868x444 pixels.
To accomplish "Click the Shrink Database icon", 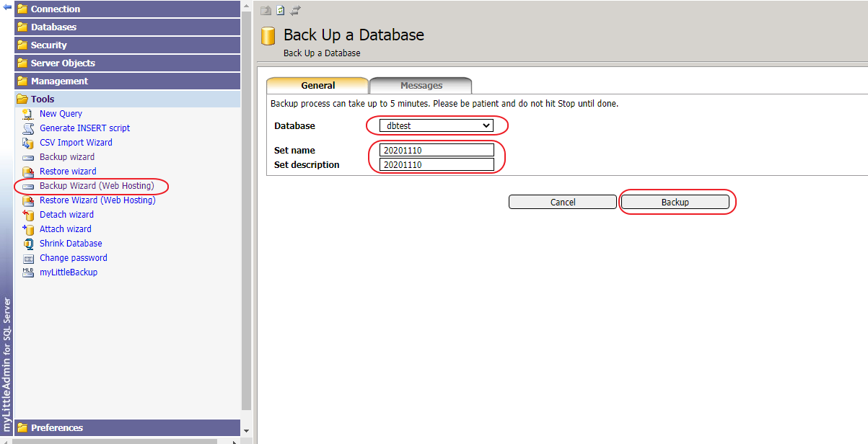I will [28, 244].
